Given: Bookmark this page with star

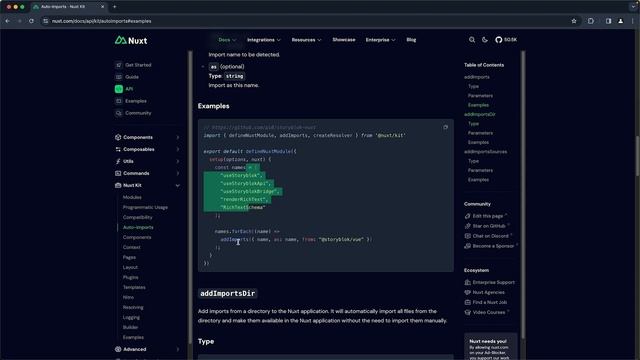Looking at the screenshot, I should pos(574,21).
